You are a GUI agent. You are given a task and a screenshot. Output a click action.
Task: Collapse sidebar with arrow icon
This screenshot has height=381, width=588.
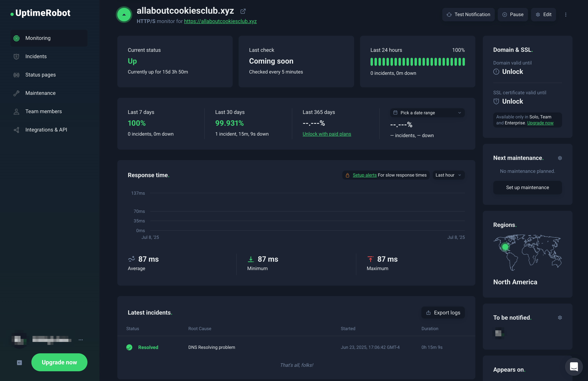coord(19,362)
